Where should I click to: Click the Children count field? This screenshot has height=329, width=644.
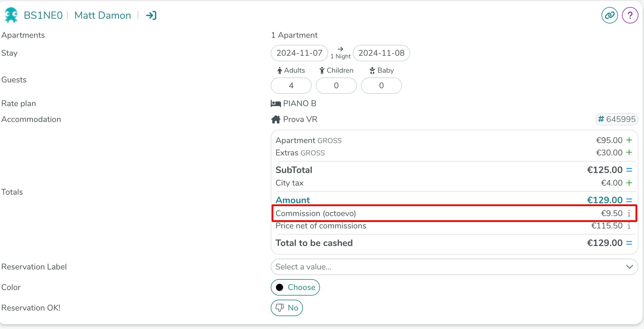[x=336, y=86]
